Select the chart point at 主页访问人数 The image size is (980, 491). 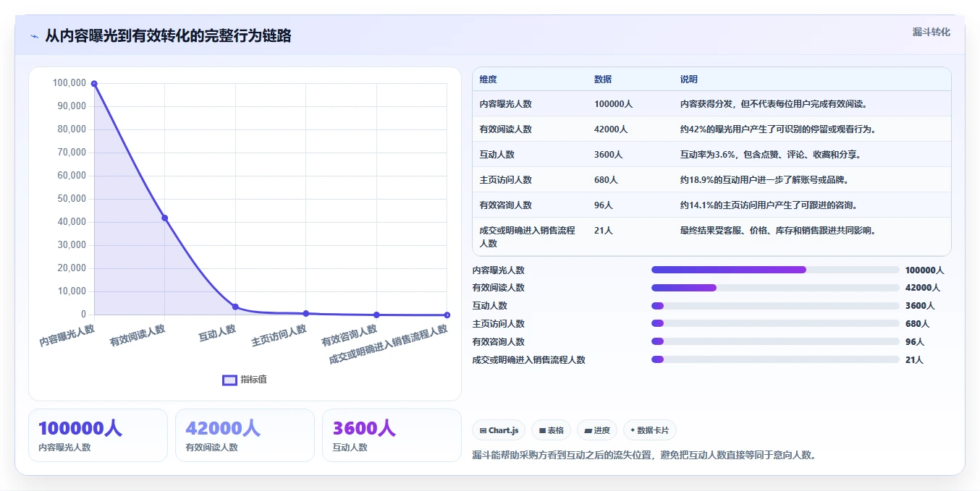click(306, 313)
